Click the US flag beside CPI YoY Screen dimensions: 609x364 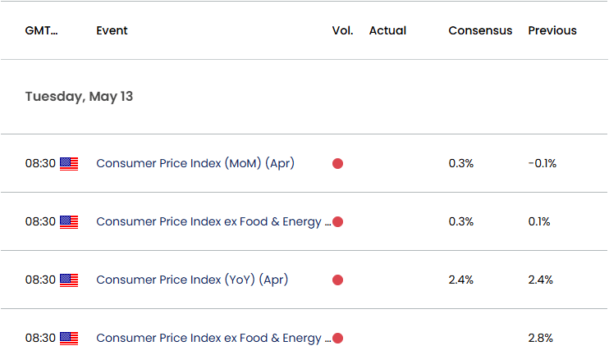69,280
